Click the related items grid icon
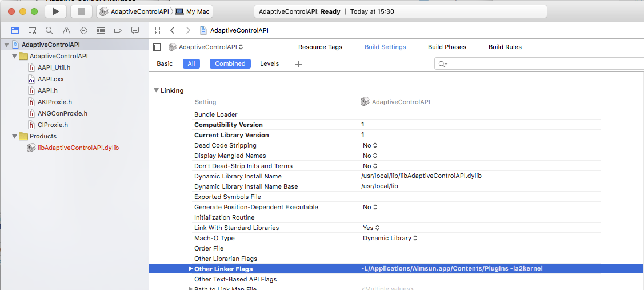Viewport: 644px width, 290px height. point(155,30)
